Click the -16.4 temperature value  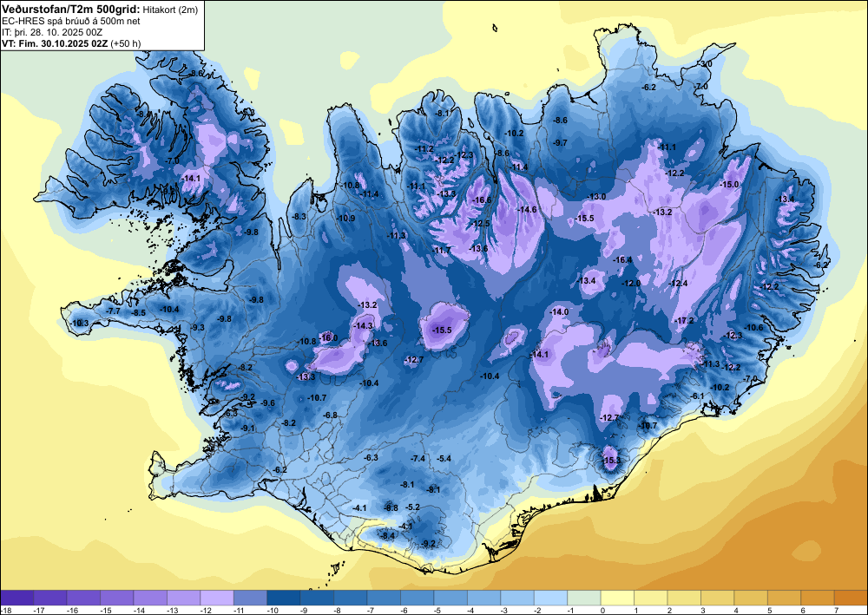[622, 259]
